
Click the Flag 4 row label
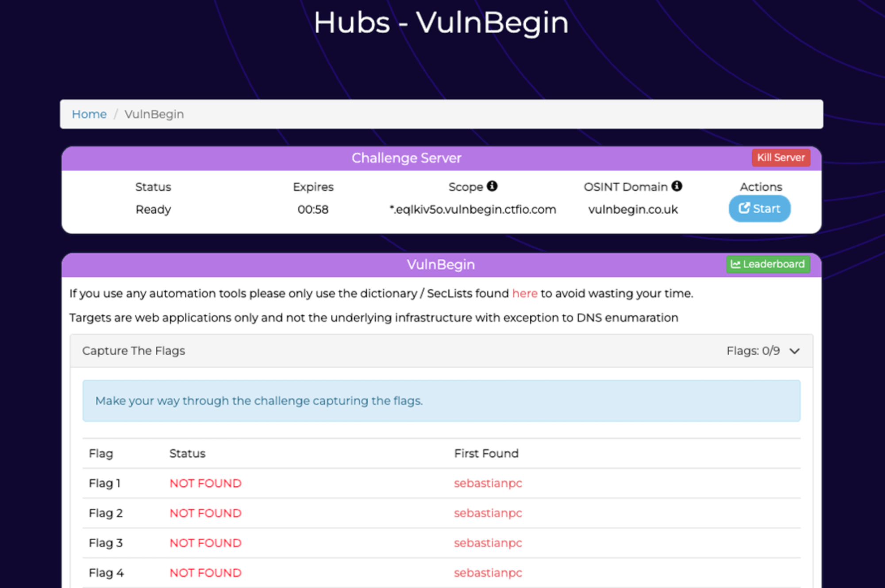click(x=106, y=573)
